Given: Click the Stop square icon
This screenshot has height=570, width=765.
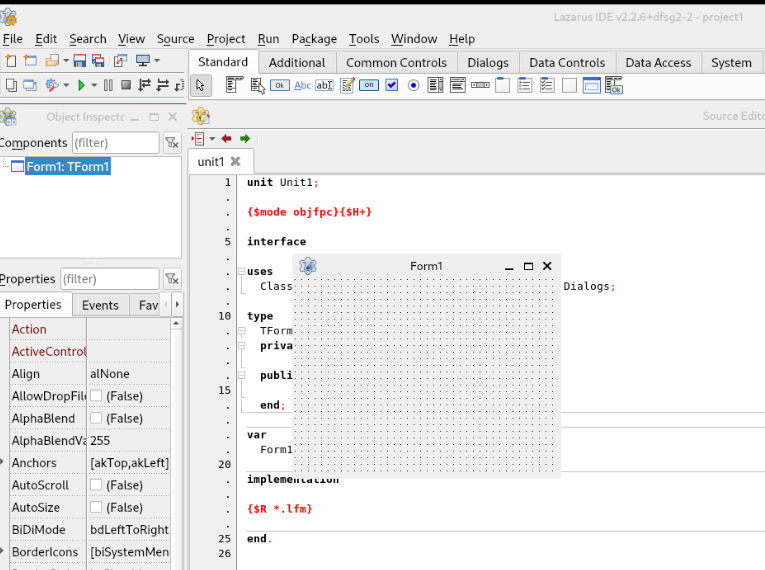Looking at the screenshot, I should tap(126, 85).
